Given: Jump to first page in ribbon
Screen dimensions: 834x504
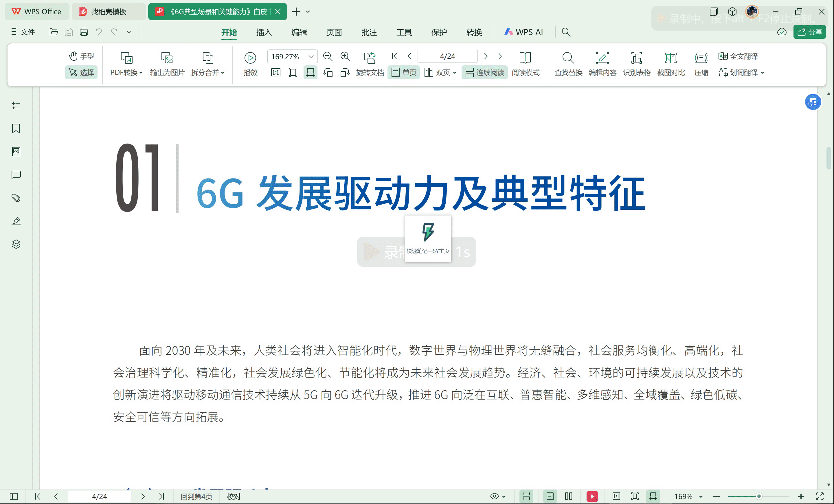Looking at the screenshot, I should [394, 56].
